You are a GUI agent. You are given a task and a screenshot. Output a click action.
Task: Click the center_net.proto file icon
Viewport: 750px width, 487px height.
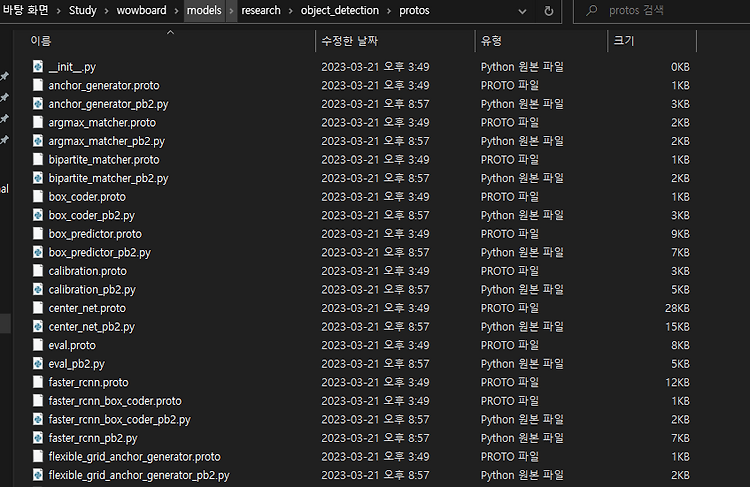click(x=38, y=308)
